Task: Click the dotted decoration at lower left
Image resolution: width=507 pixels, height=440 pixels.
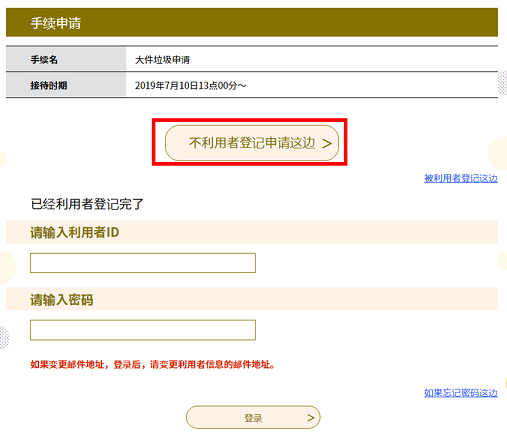Action: click(4, 338)
